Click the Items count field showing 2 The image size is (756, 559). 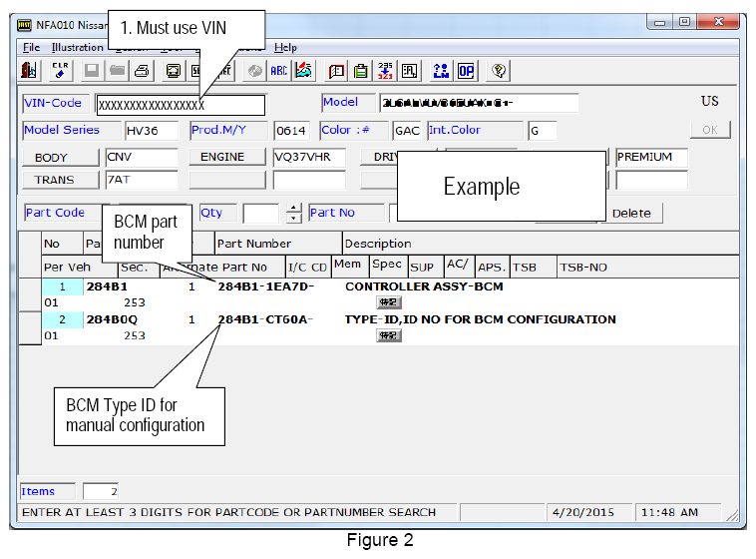click(x=101, y=491)
